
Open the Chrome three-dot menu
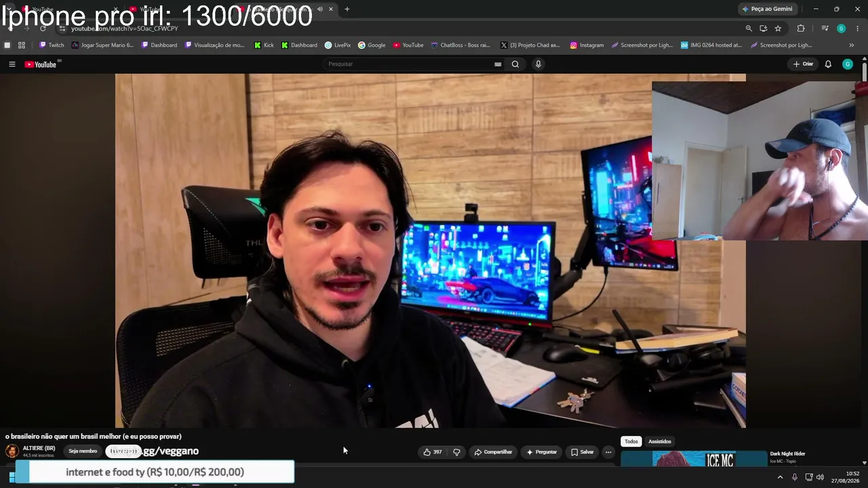(858, 28)
